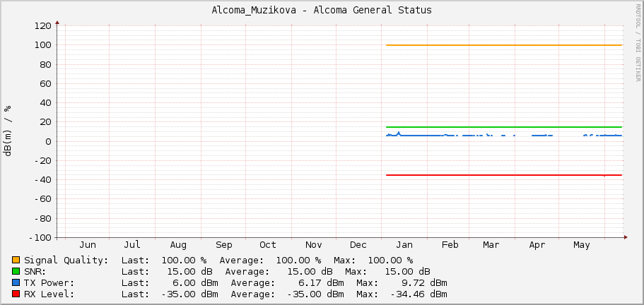Click the dB(m) / % axis title
644x305 pixels.
click(x=7, y=131)
